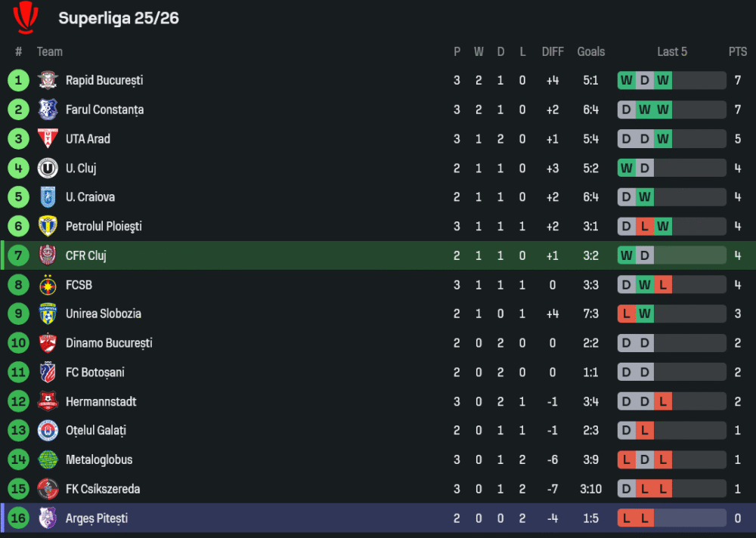The height and width of the screenshot is (538, 756).
Task: Sort table by the DIFF column header
Action: (553, 51)
